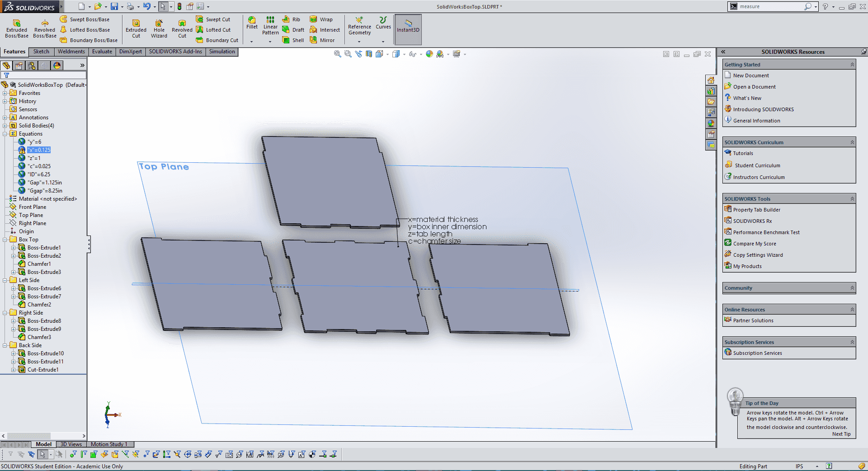The height and width of the screenshot is (471, 868).
Task: Choose the Boundary Cut feature
Action: [x=217, y=40]
